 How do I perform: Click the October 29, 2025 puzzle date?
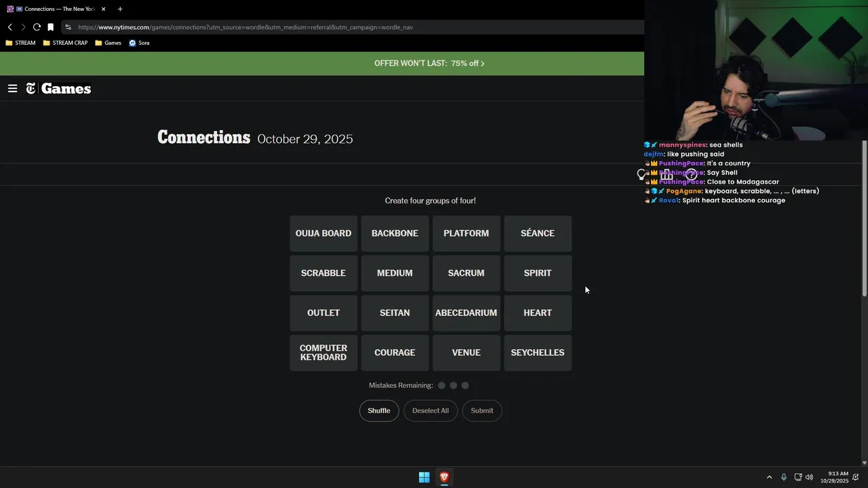[305, 139]
